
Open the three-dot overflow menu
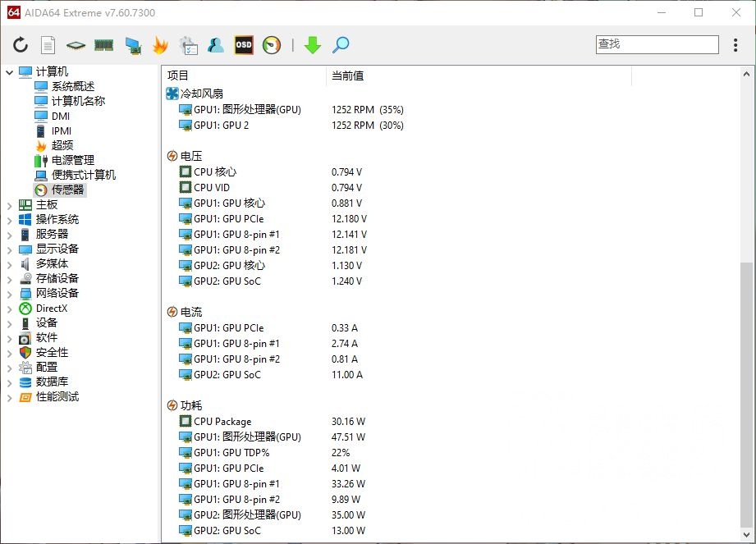click(736, 45)
